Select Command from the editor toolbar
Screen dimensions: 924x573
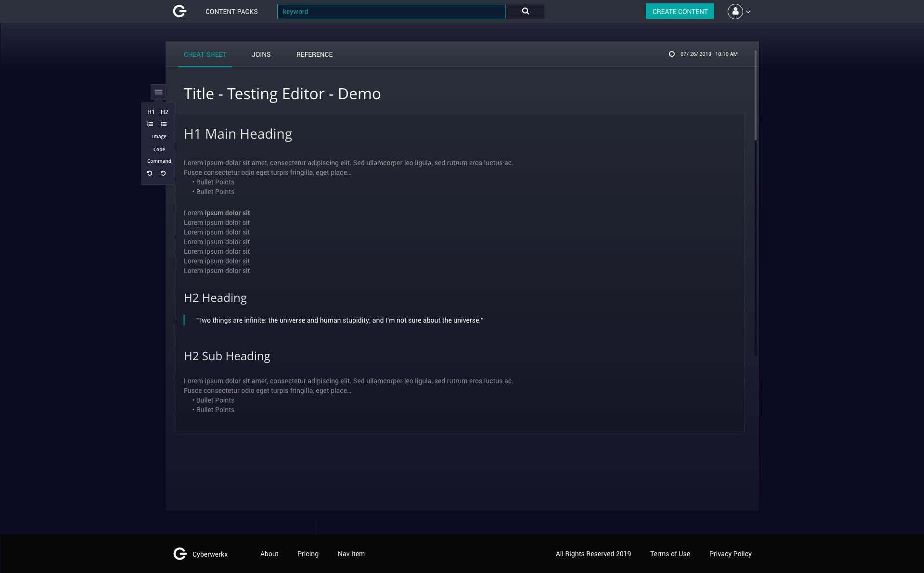(159, 161)
